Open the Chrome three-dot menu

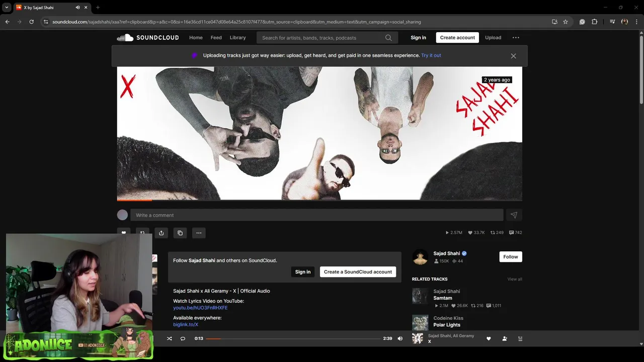pyautogui.click(x=637, y=22)
